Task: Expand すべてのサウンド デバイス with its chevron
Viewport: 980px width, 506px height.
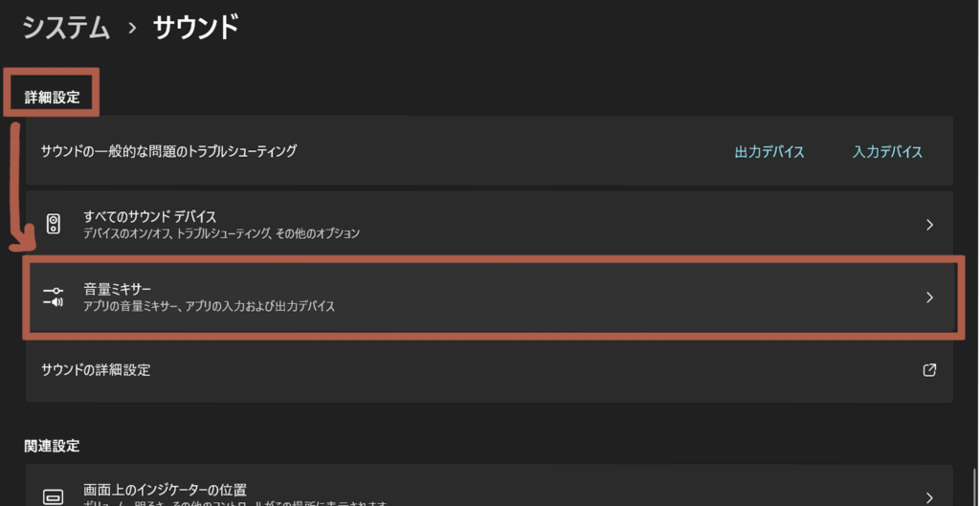Action: (x=929, y=225)
